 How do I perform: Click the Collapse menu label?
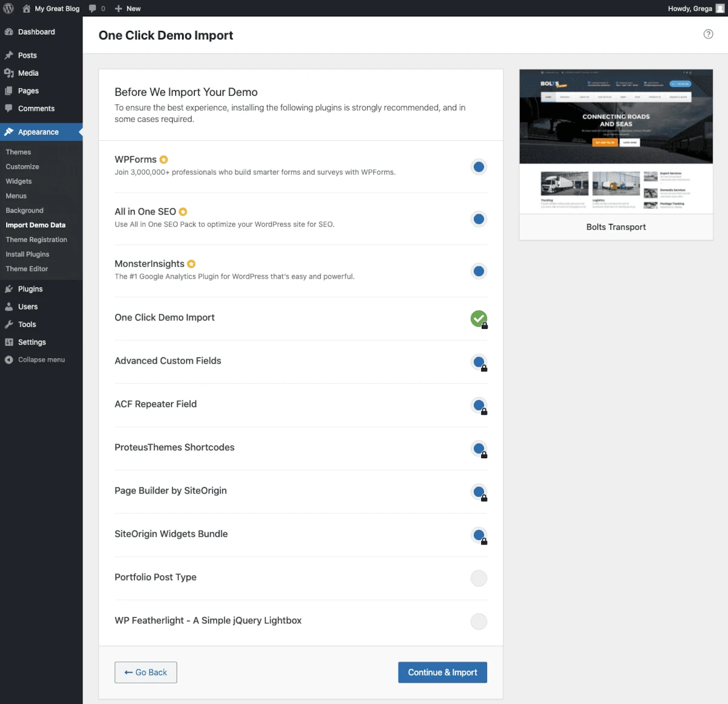pos(41,360)
